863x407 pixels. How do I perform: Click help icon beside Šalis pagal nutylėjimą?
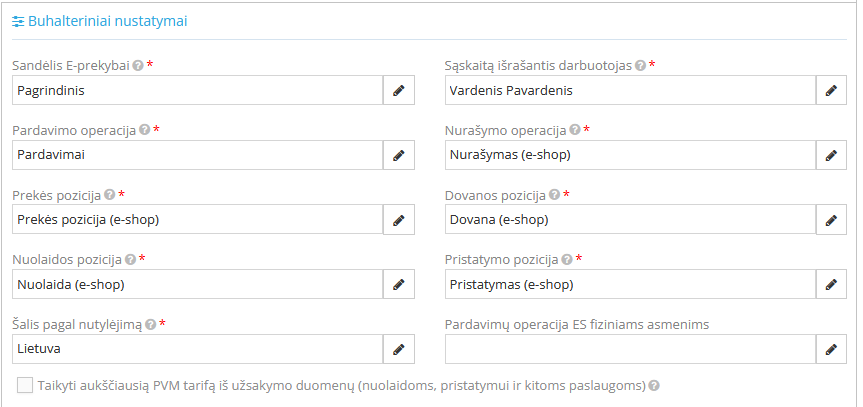point(150,325)
